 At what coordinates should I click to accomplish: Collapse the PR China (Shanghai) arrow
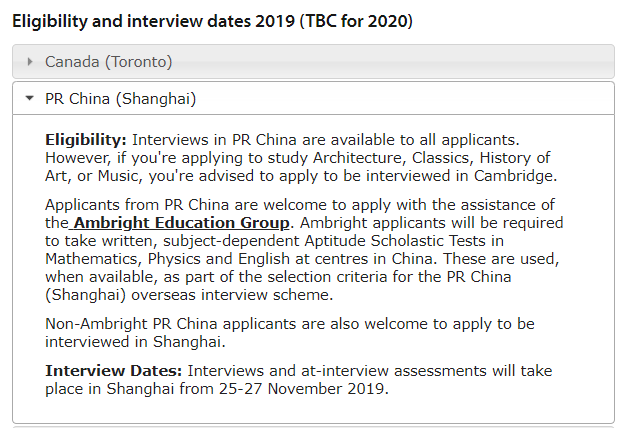tap(29, 98)
